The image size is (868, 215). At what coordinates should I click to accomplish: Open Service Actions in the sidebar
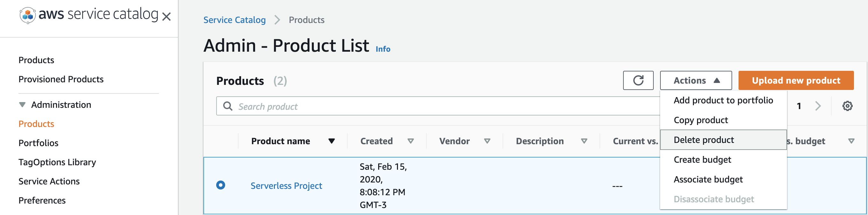(x=49, y=181)
